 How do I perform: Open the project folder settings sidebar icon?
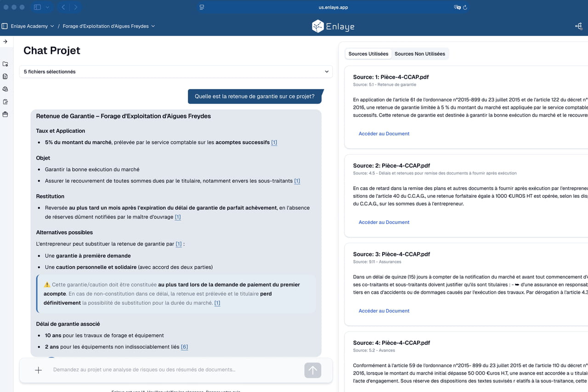click(x=5, y=64)
